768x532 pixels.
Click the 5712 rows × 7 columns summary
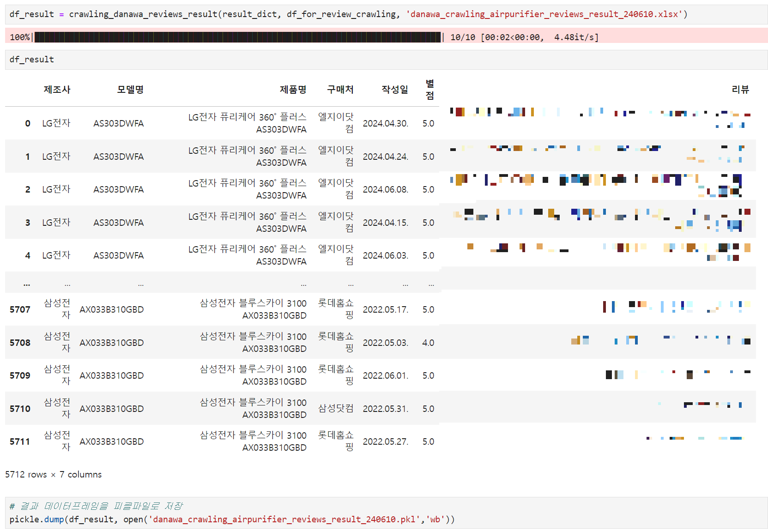[54, 474]
